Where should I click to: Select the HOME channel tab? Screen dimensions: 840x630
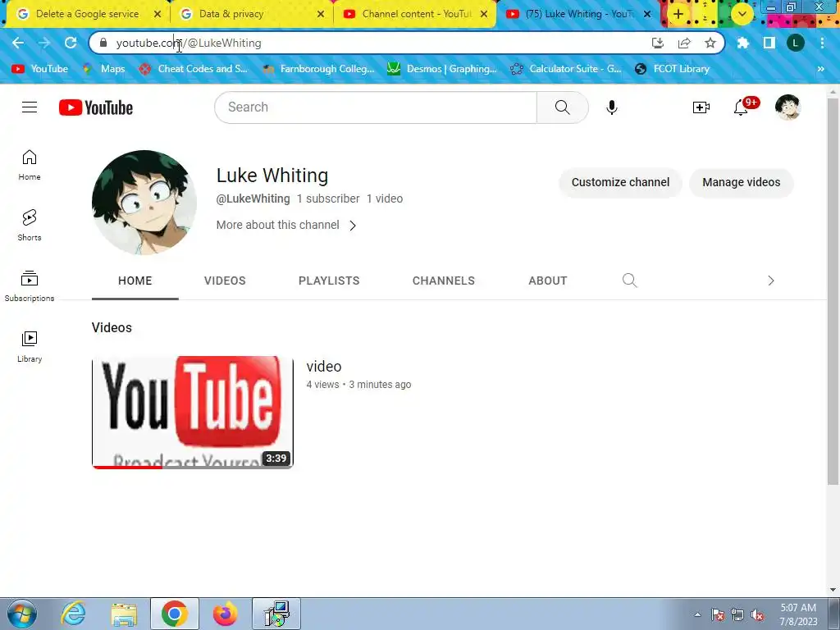click(x=135, y=281)
